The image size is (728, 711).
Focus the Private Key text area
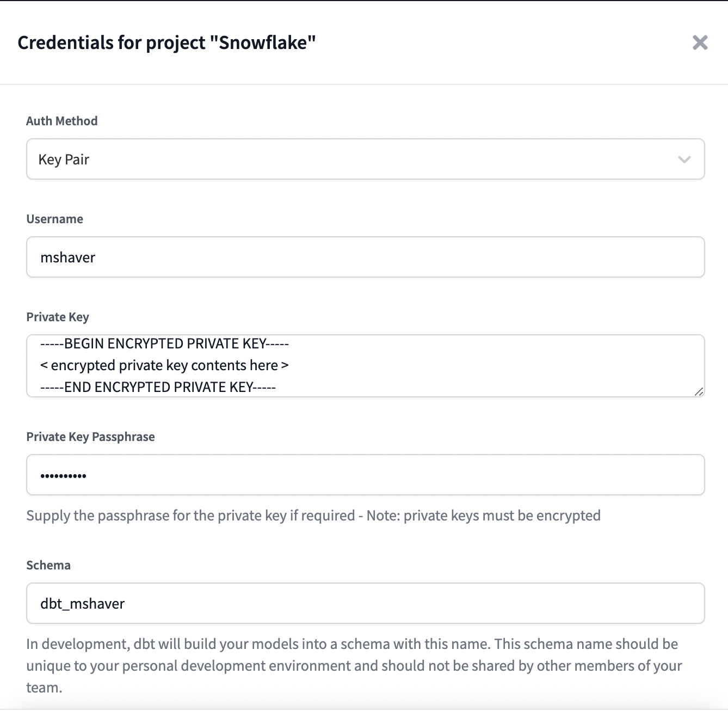pyautogui.click(x=365, y=365)
